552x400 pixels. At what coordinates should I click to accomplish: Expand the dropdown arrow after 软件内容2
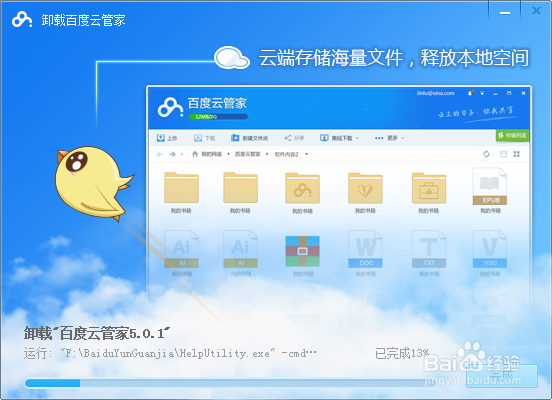pyautogui.click(x=307, y=154)
